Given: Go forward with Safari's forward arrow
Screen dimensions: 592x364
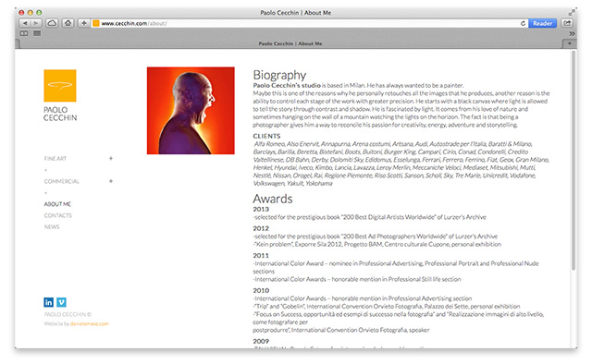Looking at the screenshot, I should [36, 23].
